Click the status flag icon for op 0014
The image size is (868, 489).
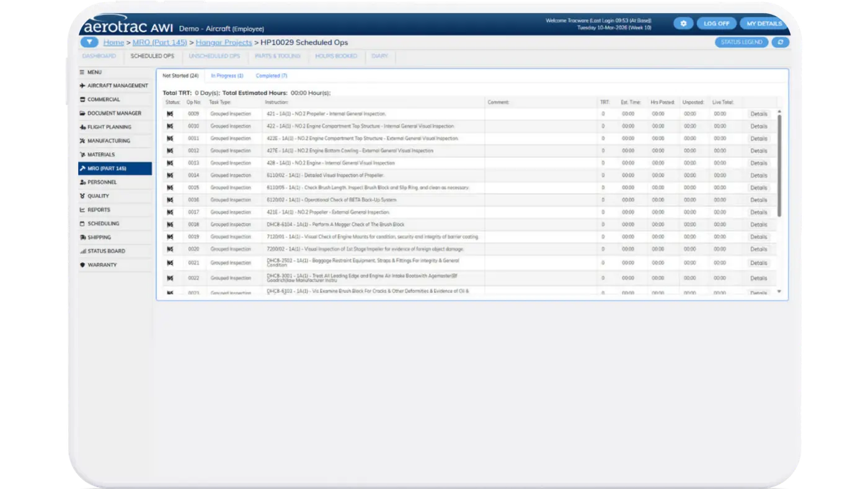(x=170, y=176)
